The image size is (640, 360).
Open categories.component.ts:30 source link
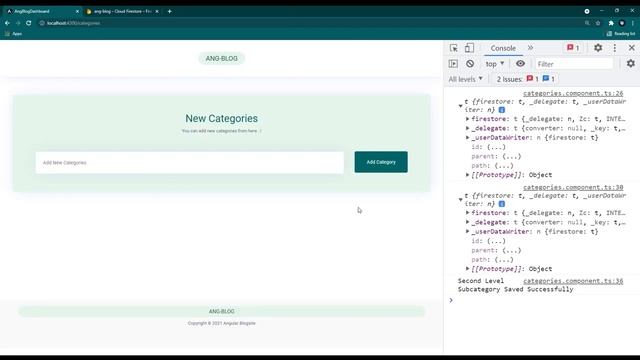click(x=573, y=187)
